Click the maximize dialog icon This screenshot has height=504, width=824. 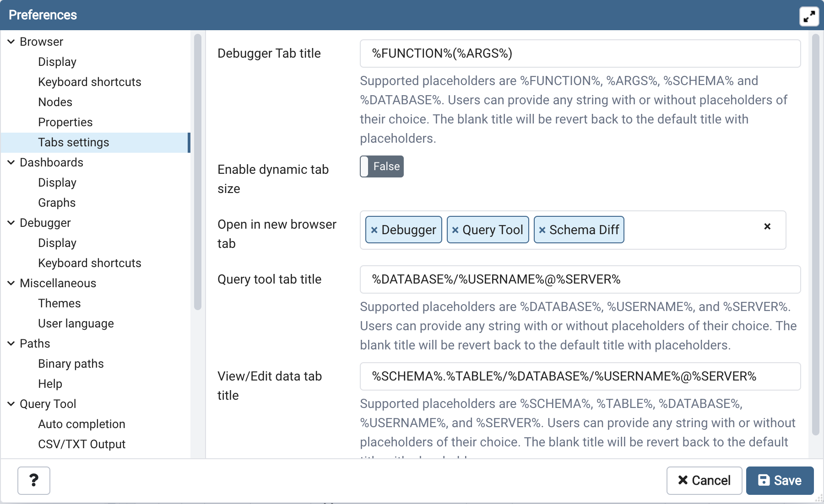tap(809, 17)
